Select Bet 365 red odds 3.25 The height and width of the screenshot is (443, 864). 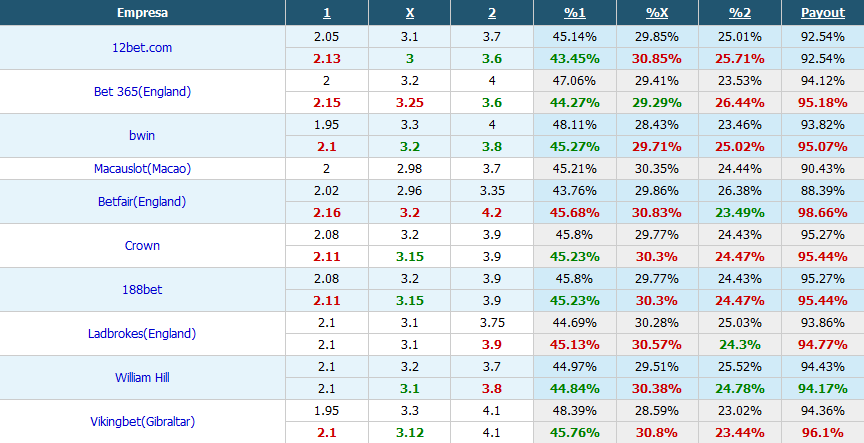point(409,103)
